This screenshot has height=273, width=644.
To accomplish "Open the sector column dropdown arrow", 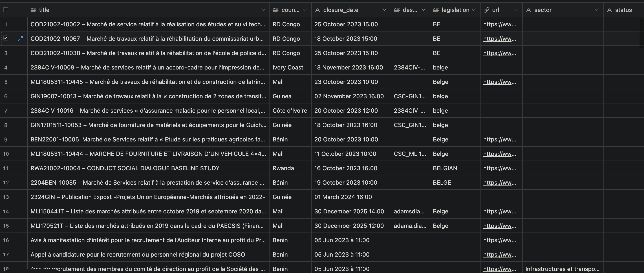I will tap(597, 10).
